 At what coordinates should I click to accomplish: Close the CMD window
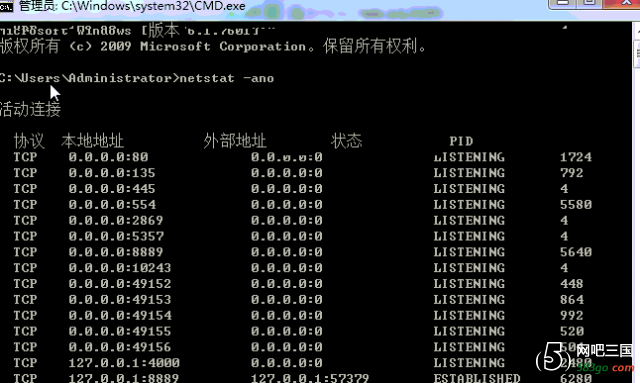625,3
